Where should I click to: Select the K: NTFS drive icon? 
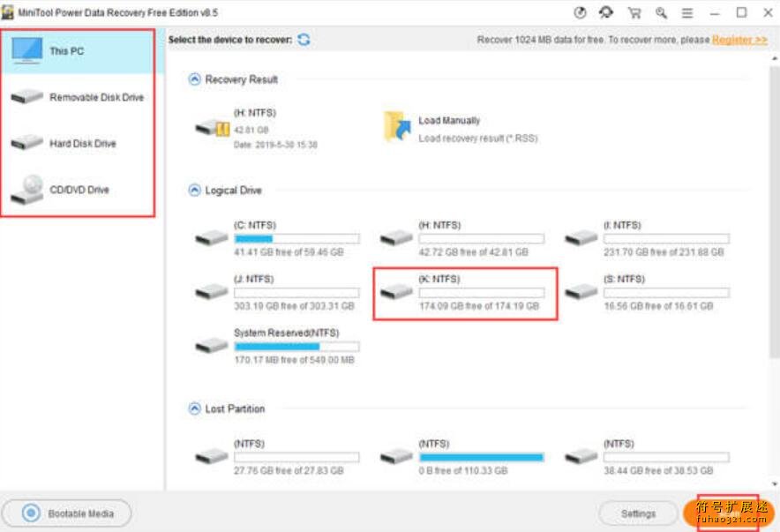point(396,292)
